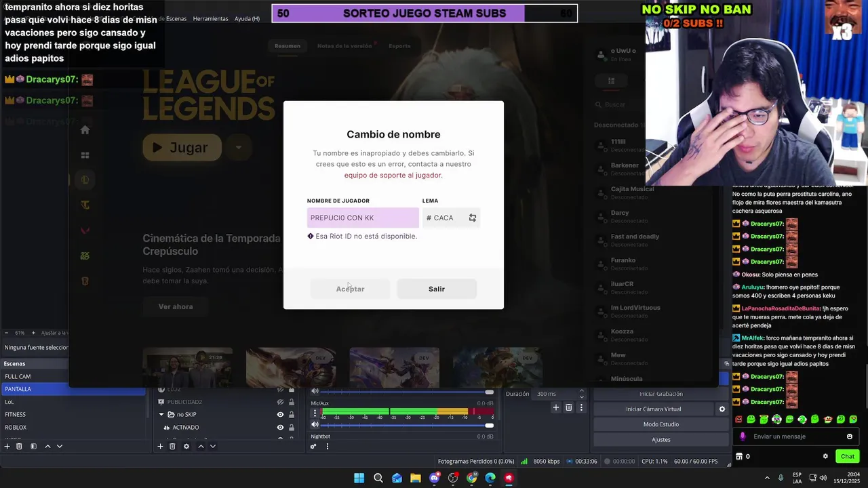Viewport: 868px width, 488px height.
Task: Show hidden system tray icons
Action: [x=767, y=478]
